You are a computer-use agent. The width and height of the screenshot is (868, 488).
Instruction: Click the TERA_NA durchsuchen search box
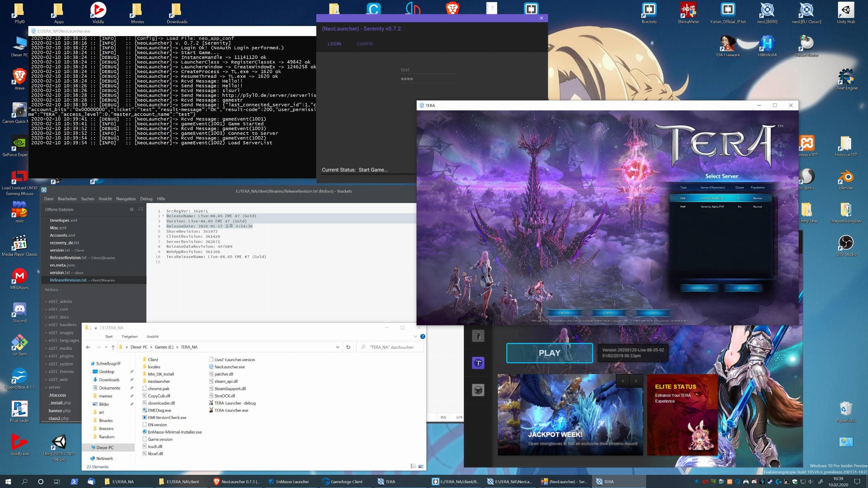click(390, 347)
